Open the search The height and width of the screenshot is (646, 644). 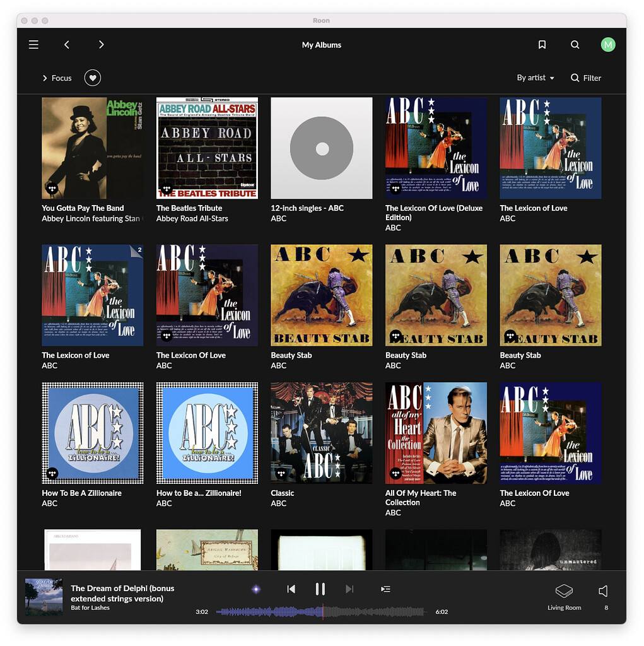click(x=575, y=44)
